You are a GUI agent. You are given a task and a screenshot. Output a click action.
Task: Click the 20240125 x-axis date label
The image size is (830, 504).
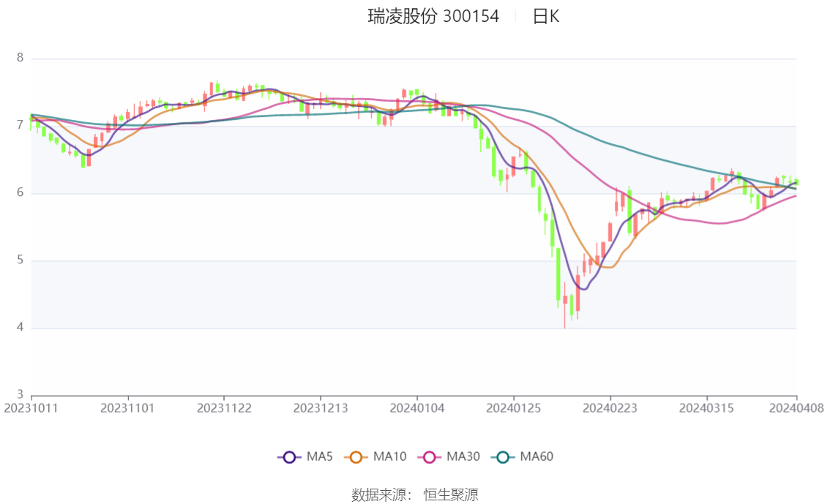tap(513, 407)
